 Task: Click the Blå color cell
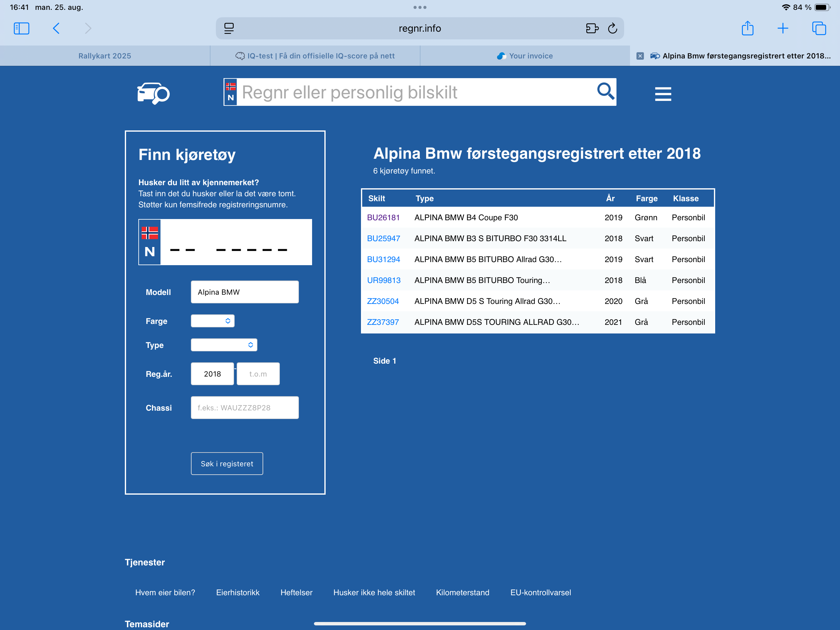tap(640, 281)
